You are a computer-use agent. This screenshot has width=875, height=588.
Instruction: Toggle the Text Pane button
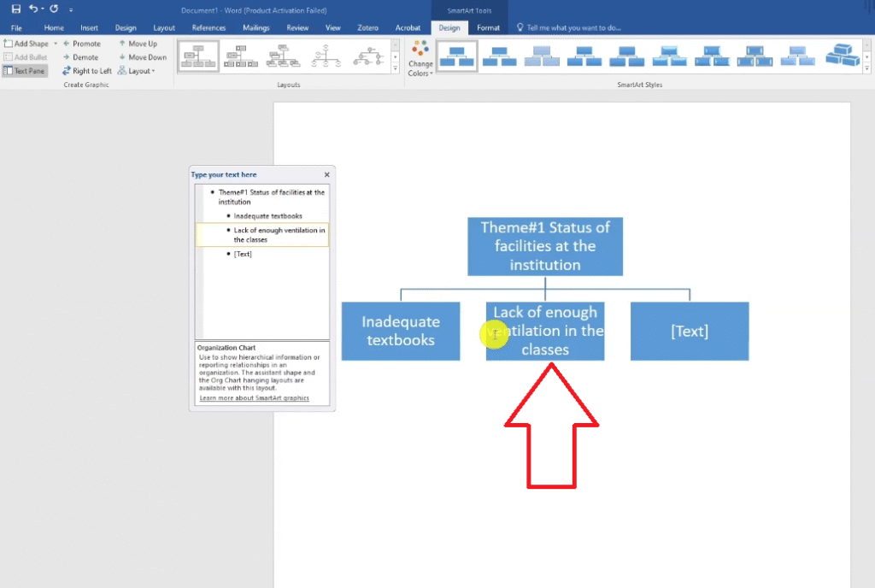26,71
